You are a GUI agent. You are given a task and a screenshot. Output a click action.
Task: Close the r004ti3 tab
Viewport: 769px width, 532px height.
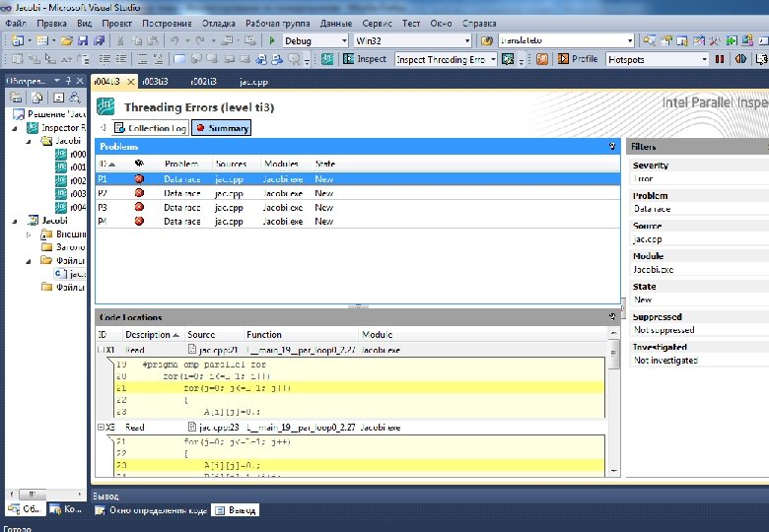(x=130, y=82)
